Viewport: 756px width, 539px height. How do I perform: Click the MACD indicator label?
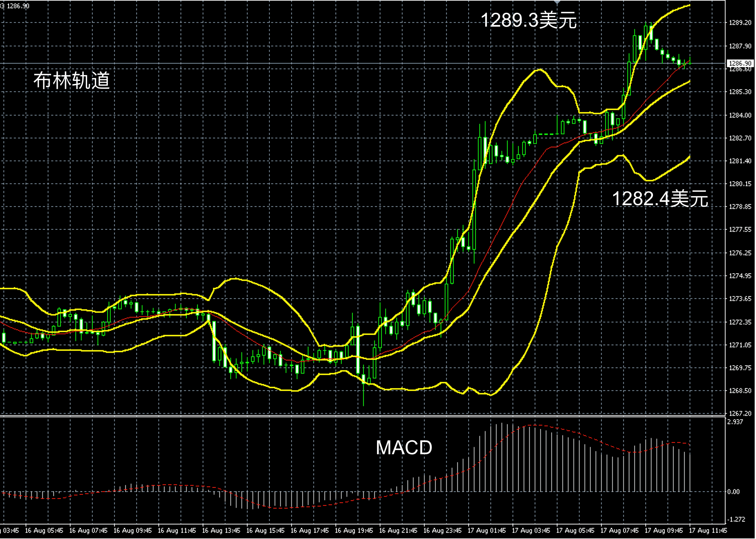click(x=404, y=448)
